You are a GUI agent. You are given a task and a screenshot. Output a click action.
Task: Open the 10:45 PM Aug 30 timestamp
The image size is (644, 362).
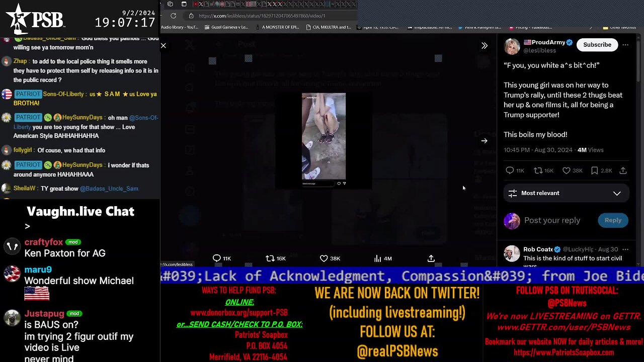(x=538, y=150)
